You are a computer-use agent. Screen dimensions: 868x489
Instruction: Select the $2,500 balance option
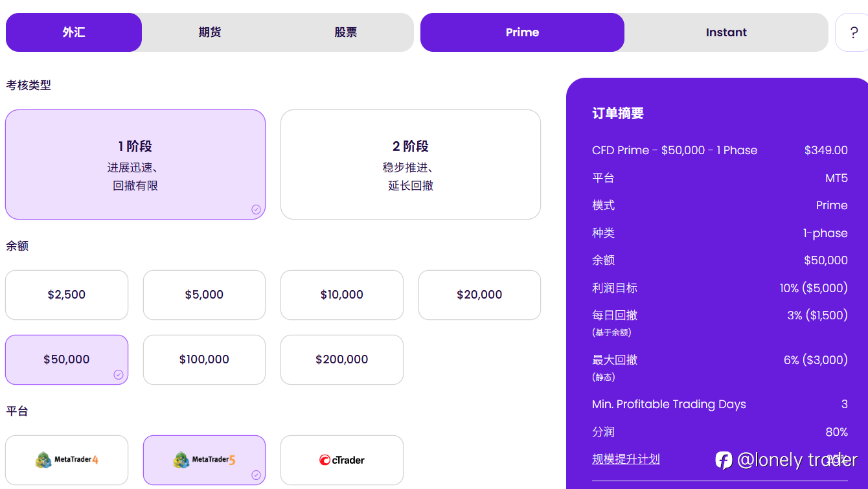coord(67,295)
